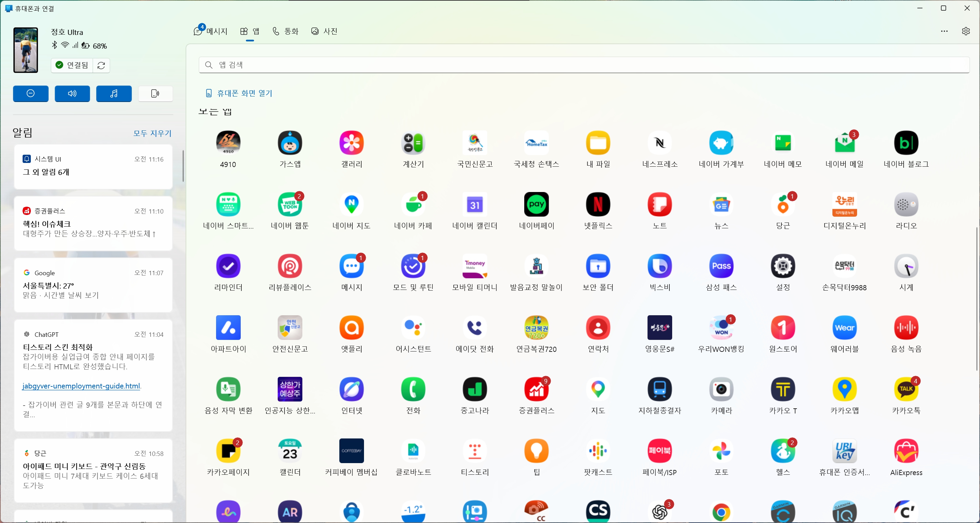Open the 시스템 UI notification card
The image size is (980, 523).
click(93, 166)
